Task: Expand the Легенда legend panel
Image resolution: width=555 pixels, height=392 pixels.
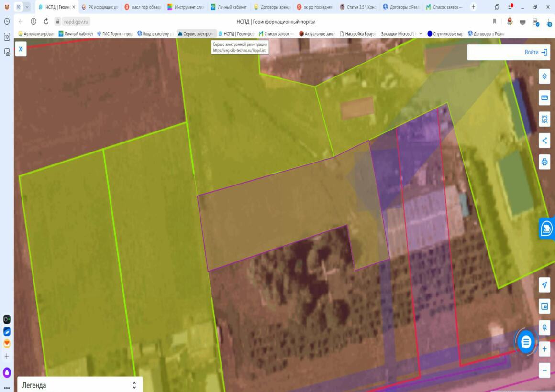Action: coord(134,385)
